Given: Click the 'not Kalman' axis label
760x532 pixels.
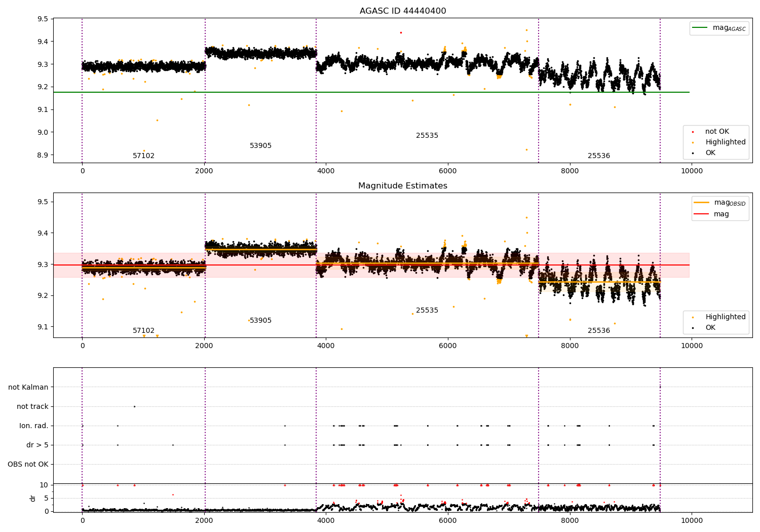Looking at the screenshot, I should pos(28,388).
